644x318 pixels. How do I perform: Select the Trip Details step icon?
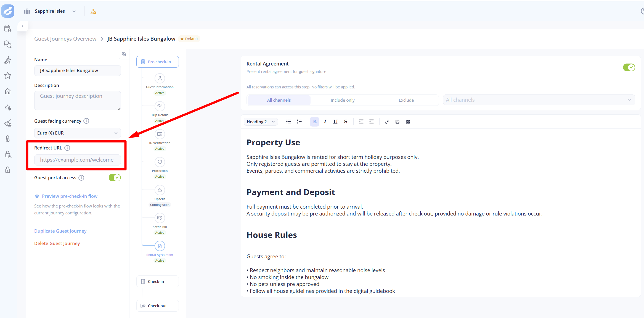160,106
